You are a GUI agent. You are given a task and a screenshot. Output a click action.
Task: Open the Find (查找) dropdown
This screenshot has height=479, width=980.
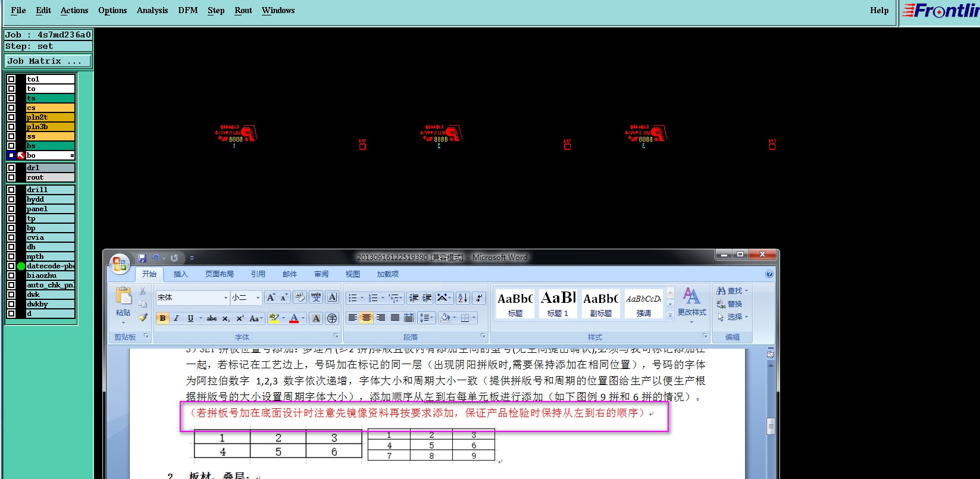746,291
